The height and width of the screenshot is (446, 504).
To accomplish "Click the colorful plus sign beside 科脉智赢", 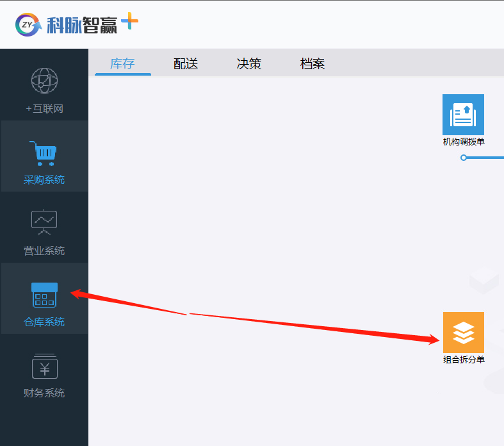I will tap(130, 22).
